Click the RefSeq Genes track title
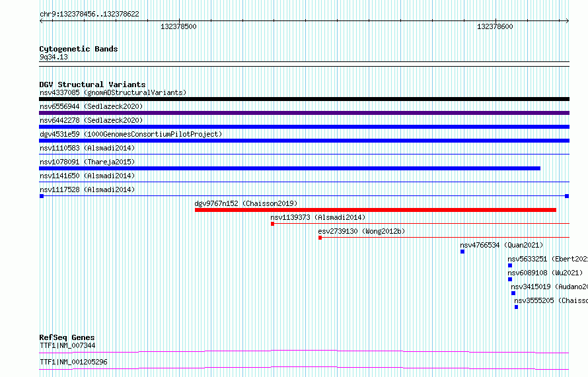This screenshot has width=588, height=377. (x=67, y=337)
